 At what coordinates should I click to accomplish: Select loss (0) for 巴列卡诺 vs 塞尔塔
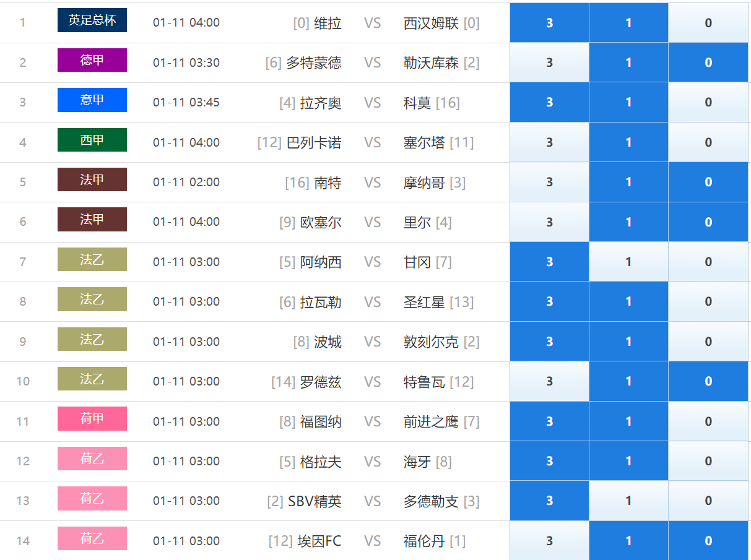tap(708, 142)
